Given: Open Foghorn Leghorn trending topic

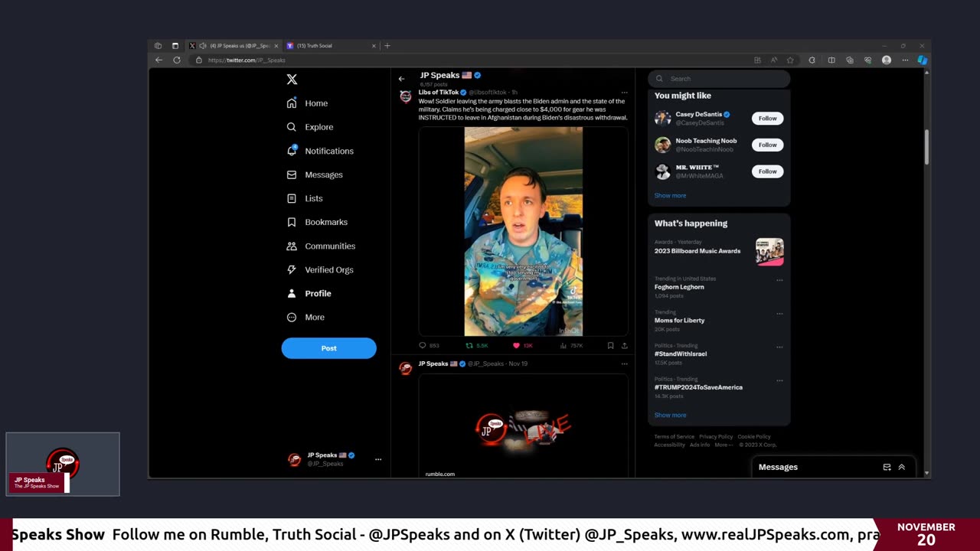Looking at the screenshot, I should pyautogui.click(x=679, y=287).
